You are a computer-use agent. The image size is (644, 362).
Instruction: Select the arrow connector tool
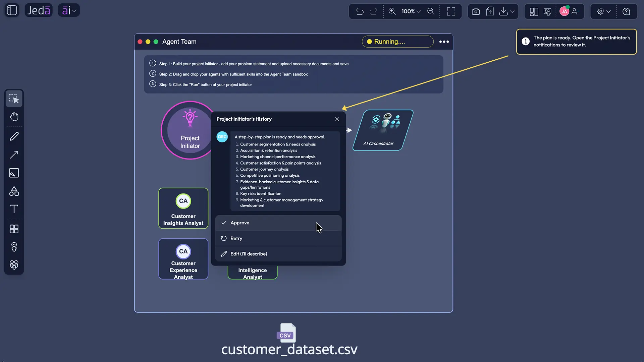(14, 155)
